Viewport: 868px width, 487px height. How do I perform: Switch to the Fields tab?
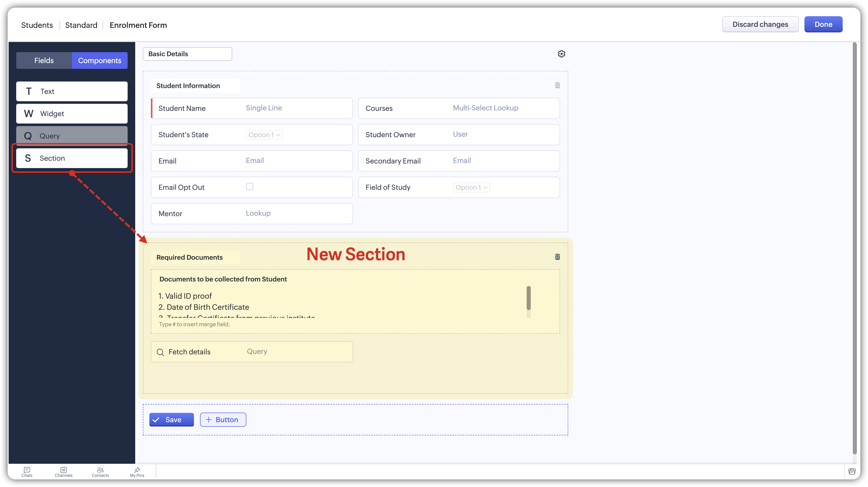tap(44, 60)
